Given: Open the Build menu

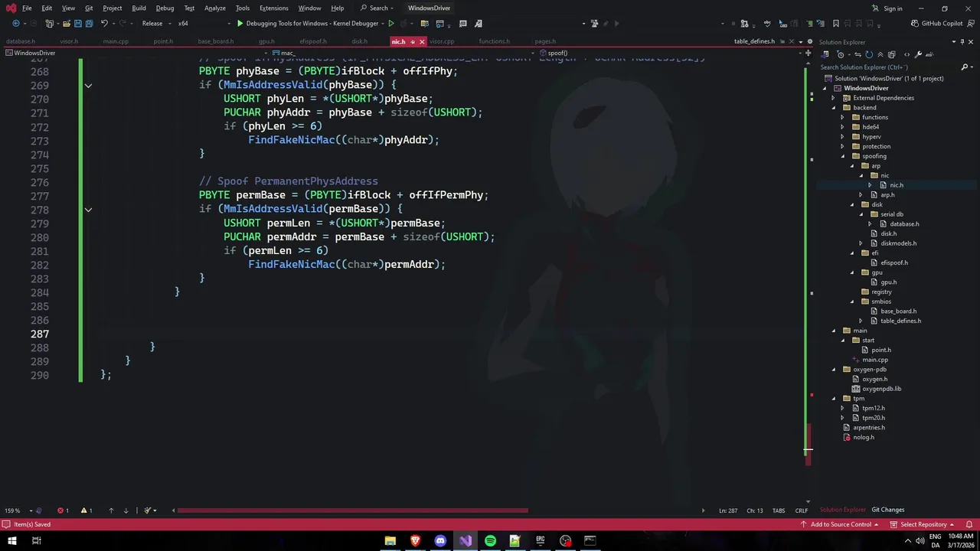Looking at the screenshot, I should [x=139, y=8].
